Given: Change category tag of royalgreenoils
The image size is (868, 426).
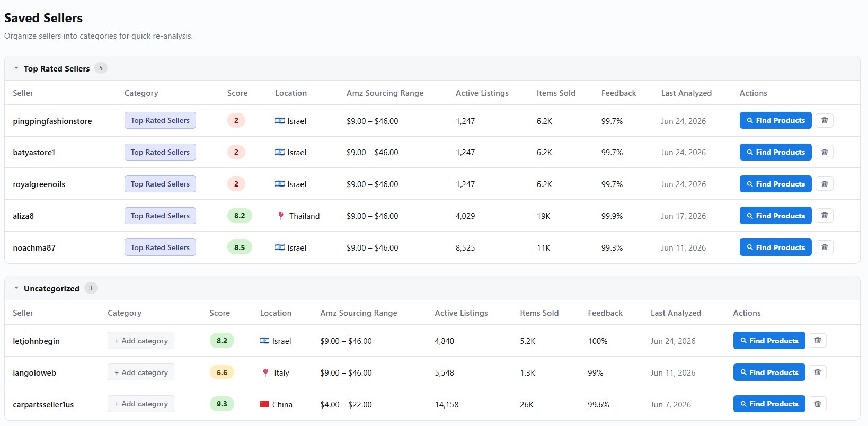Looking at the screenshot, I should (160, 184).
